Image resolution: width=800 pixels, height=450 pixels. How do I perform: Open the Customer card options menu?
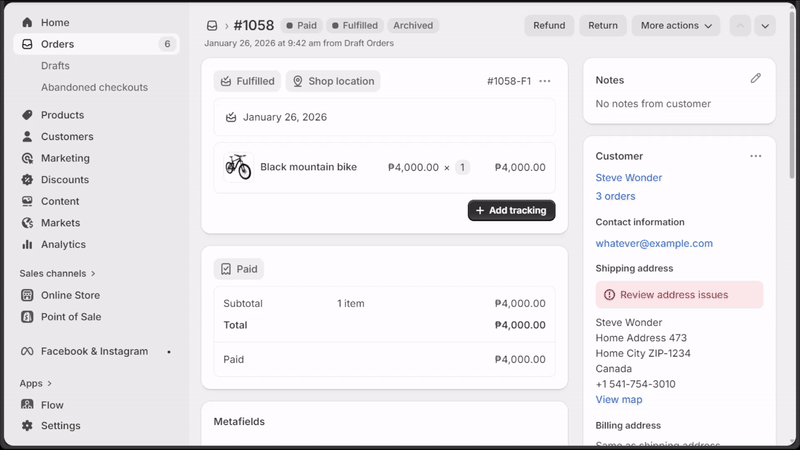click(756, 156)
